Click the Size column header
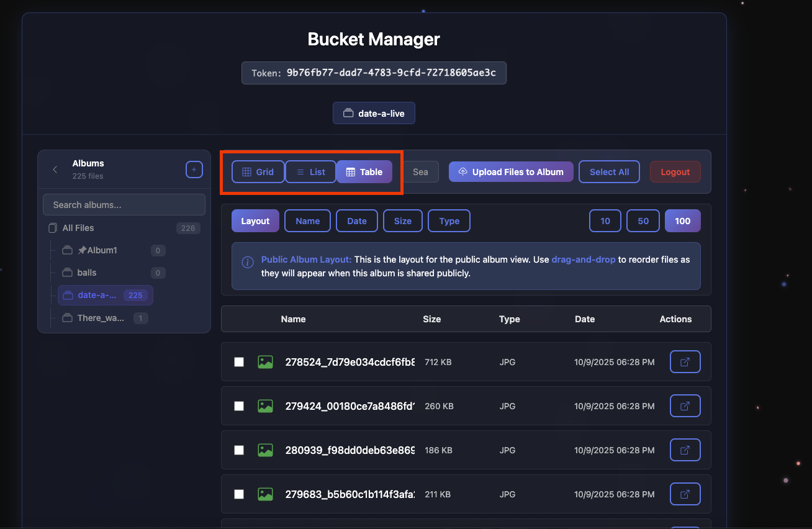Image resolution: width=812 pixels, height=529 pixels. tap(432, 319)
